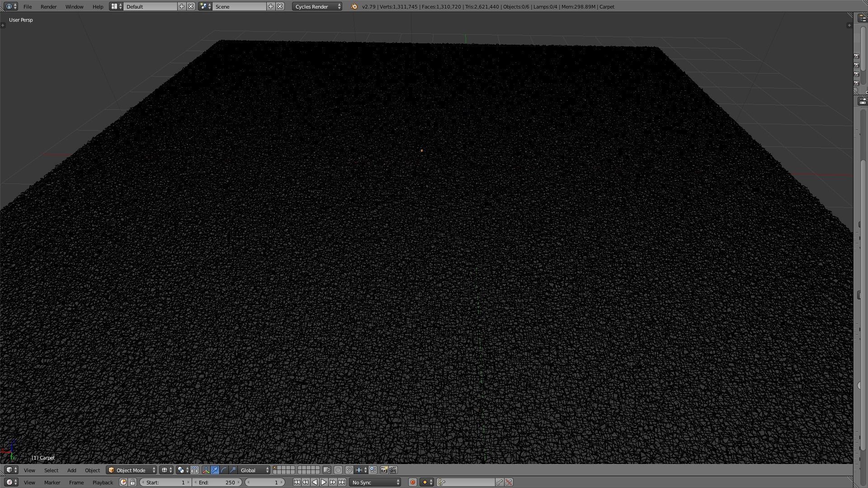Insert keyframes with the key icon
868x488 pixels.
500,482
